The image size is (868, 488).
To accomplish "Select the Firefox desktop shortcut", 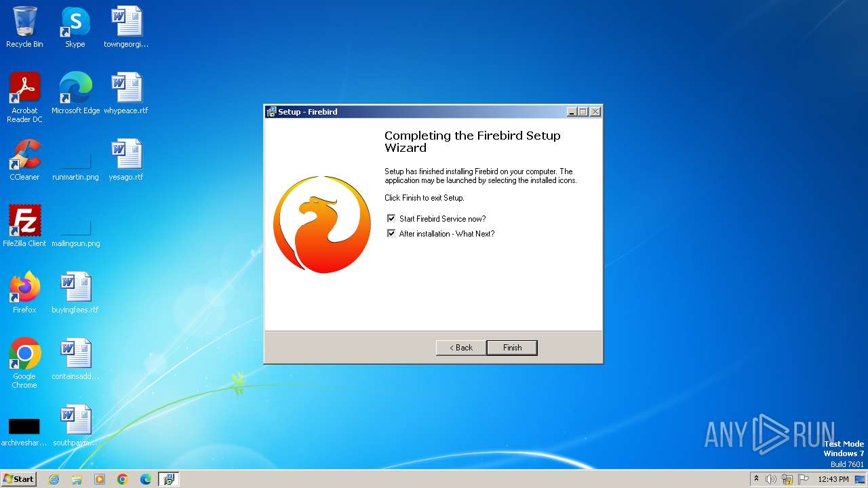I will [x=24, y=293].
